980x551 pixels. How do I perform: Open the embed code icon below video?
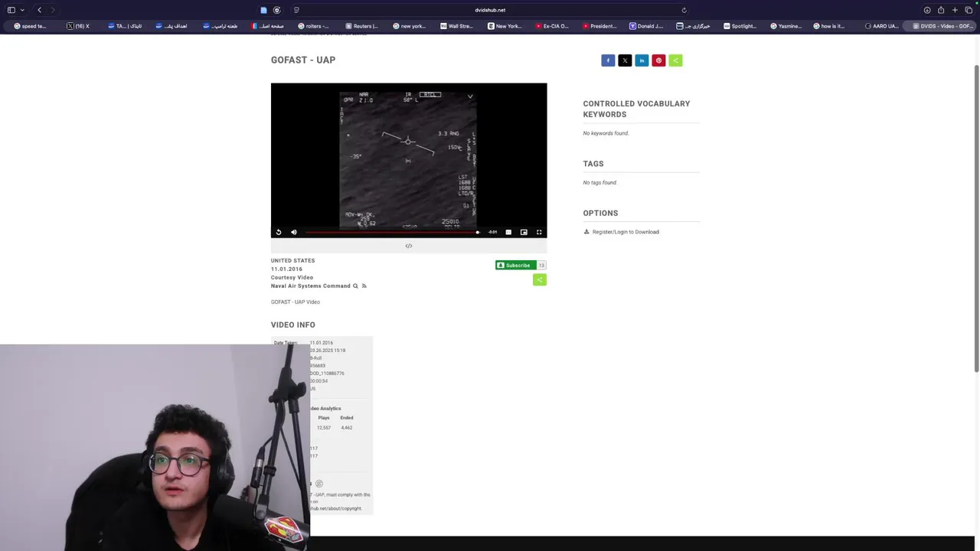click(409, 246)
